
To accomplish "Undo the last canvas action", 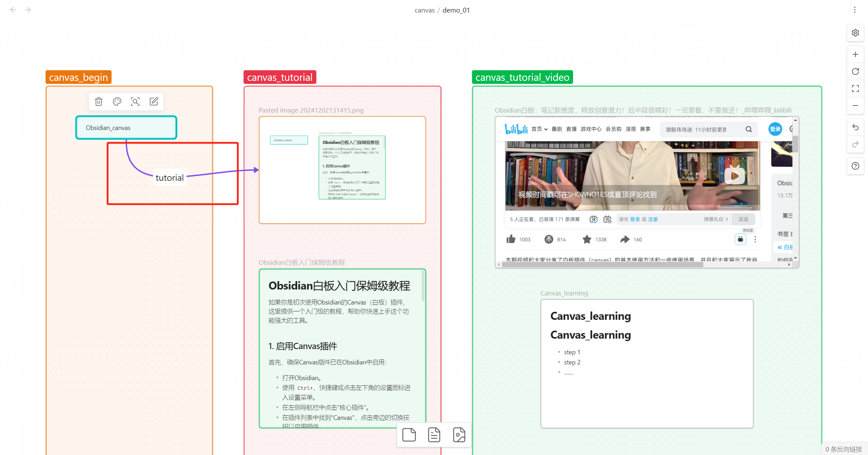I will 855,127.
